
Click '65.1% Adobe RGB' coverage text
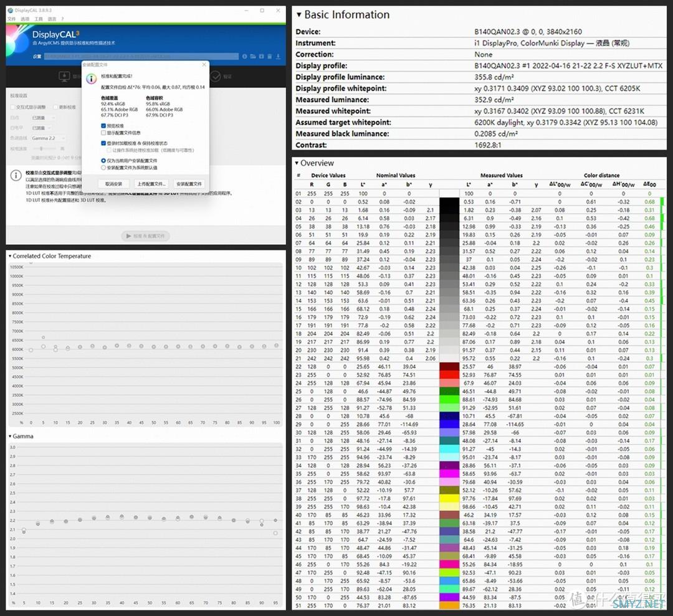tap(120, 110)
